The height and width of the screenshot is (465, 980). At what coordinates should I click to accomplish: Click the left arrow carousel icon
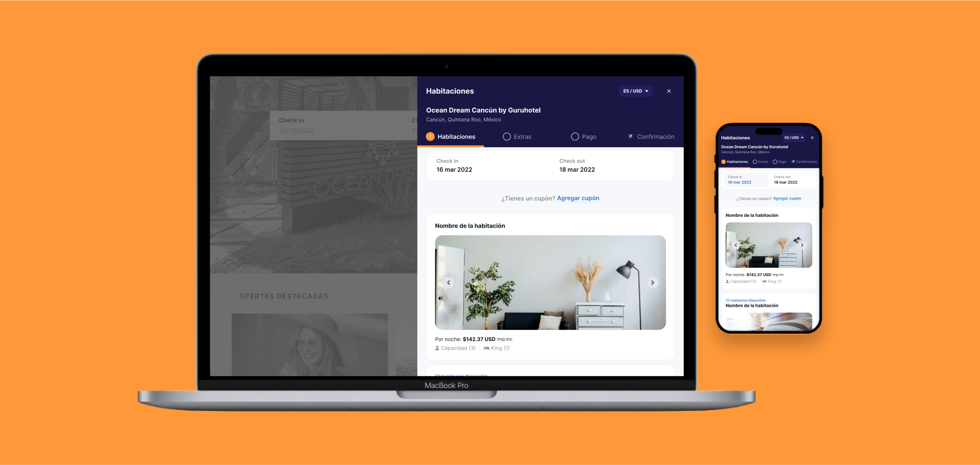pyautogui.click(x=448, y=282)
